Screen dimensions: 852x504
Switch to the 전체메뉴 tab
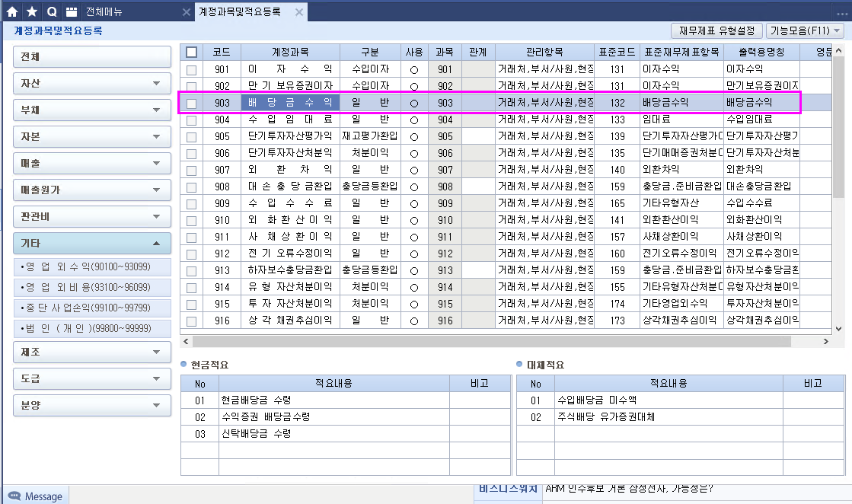coord(104,11)
